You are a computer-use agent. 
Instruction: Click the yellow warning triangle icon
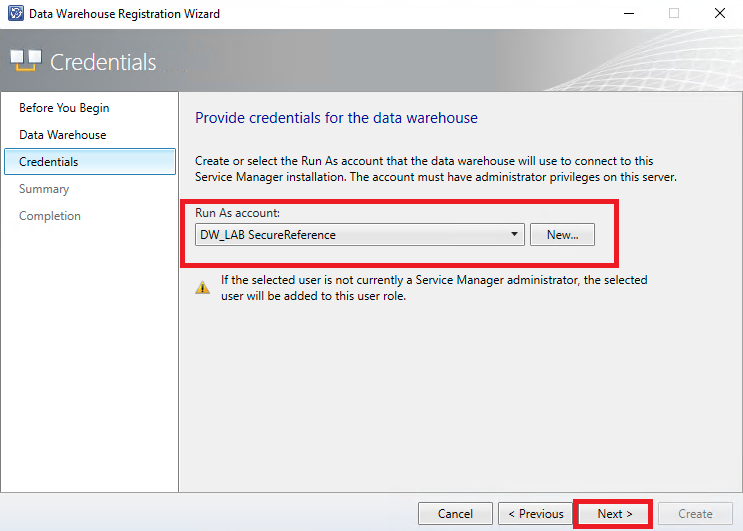point(202,287)
